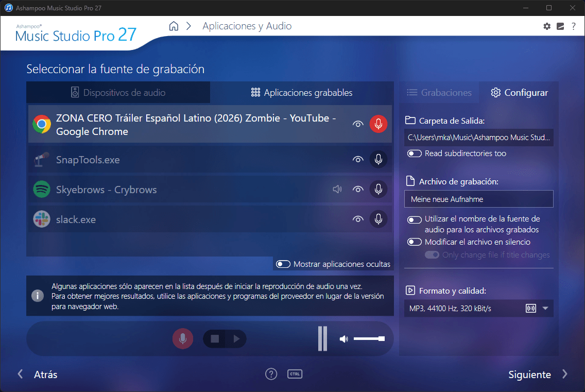585x392 pixels.
Task: Hide slack.exe using eye icon
Action: pos(358,219)
